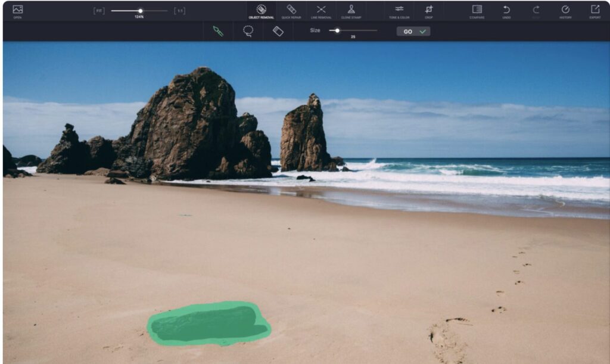Select the Object Removal tool
Viewport: 610px width, 364px height.
261,11
